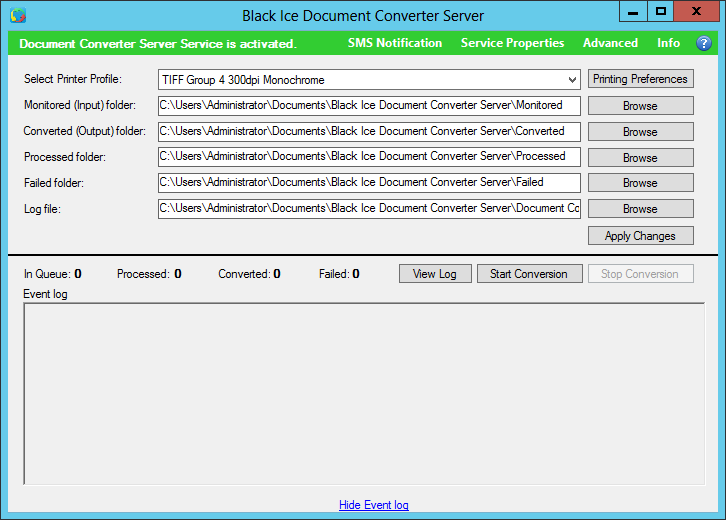Screen dimensions: 726x520
Task: Browse for the Converted output folder
Action: [640, 132]
